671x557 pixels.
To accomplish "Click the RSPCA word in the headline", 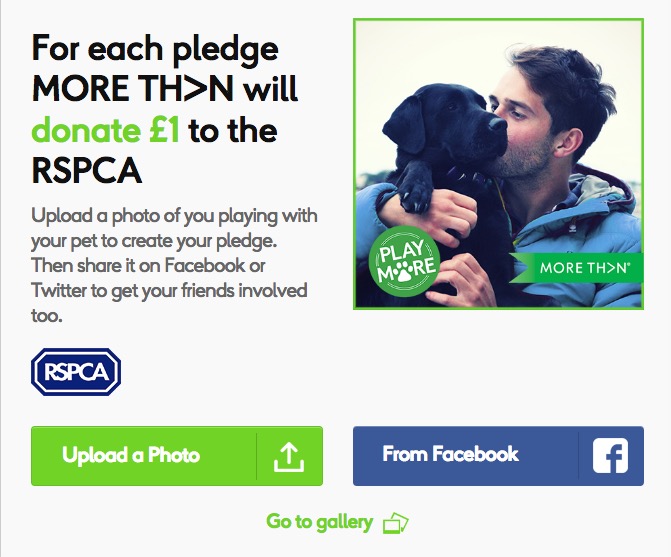I will pos(87,171).
